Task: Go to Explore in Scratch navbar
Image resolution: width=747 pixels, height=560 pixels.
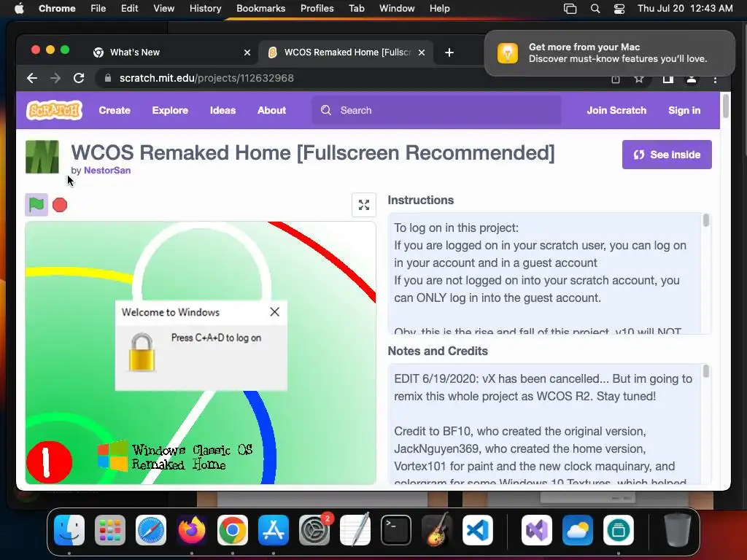Action: tap(170, 110)
